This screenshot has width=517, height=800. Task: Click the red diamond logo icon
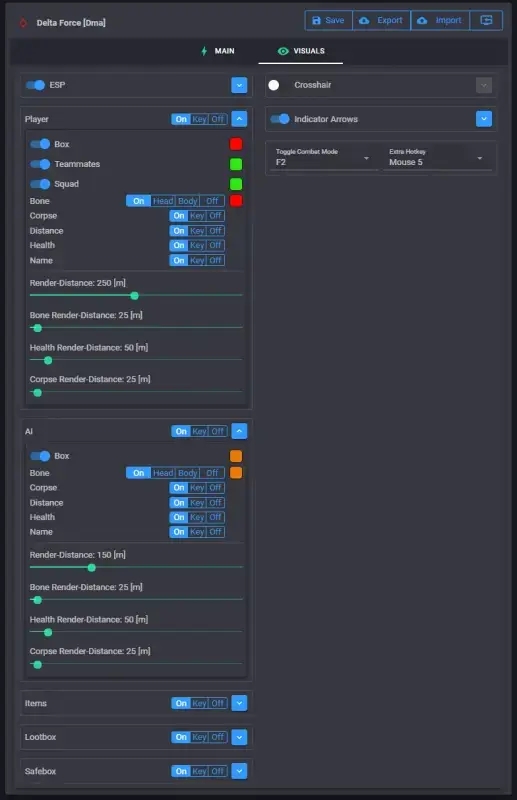[23, 23]
